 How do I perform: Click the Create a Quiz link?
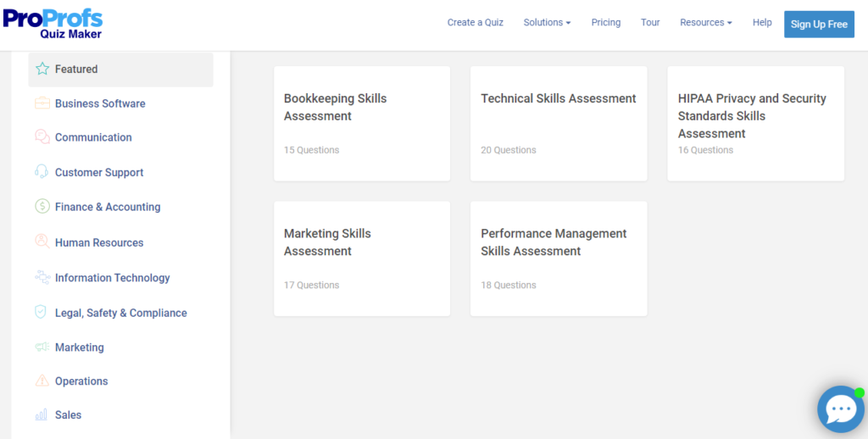[x=476, y=23]
